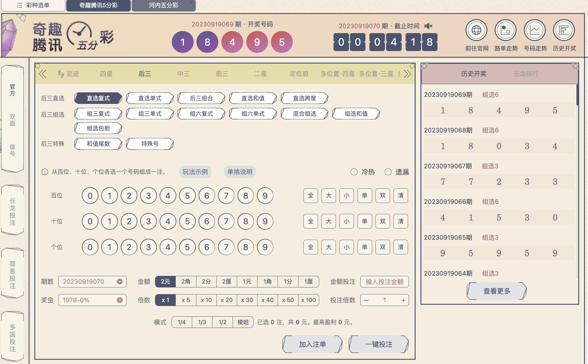Click the 查看更多 button
The height and width of the screenshot is (364, 588).
click(497, 291)
